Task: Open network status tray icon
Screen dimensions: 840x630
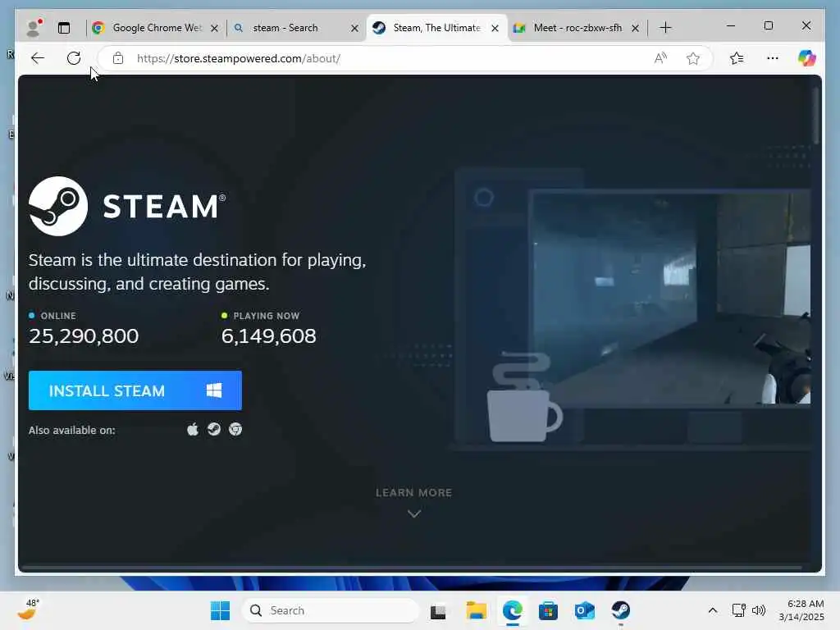Action: click(739, 610)
